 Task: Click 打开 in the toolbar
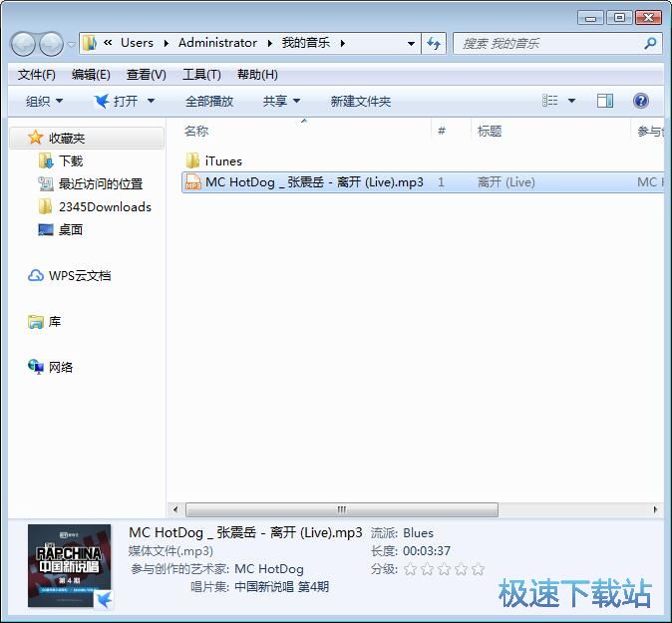116,102
